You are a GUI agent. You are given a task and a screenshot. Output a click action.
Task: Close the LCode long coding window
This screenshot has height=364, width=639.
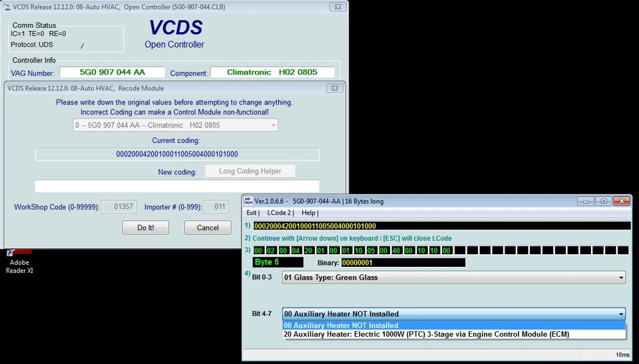[x=622, y=201]
